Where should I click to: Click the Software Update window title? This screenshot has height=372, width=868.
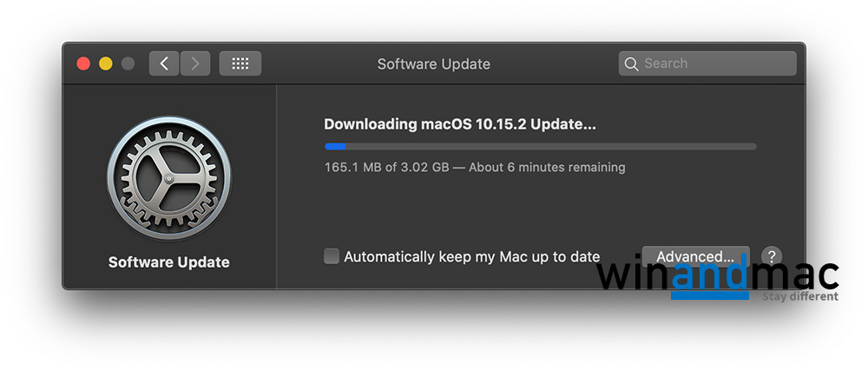coord(434,63)
